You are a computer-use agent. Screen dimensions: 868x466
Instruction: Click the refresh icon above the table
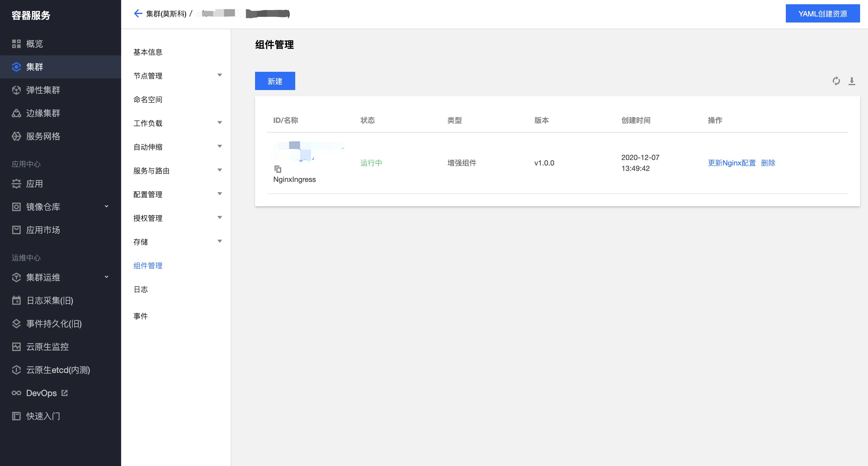pyautogui.click(x=836, y=81)
